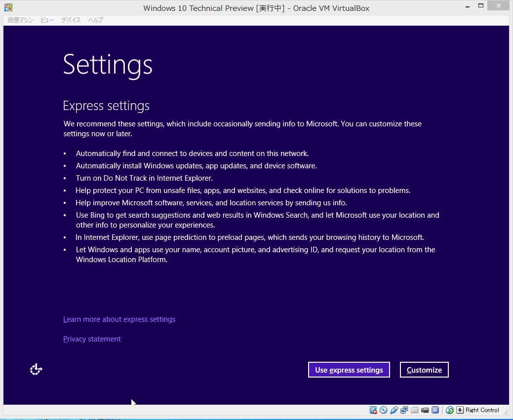Minimize the VirtualBox window

click(x=468, y=6)
